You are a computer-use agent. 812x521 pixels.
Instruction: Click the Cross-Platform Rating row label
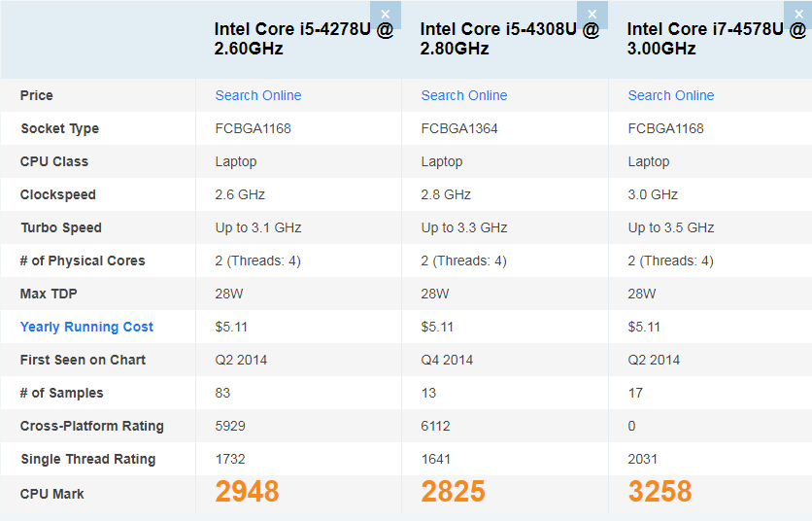[91, 426]
